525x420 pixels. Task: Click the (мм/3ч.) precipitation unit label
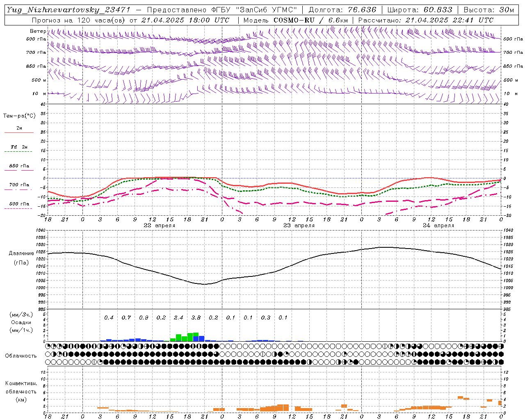pos(21,315)
